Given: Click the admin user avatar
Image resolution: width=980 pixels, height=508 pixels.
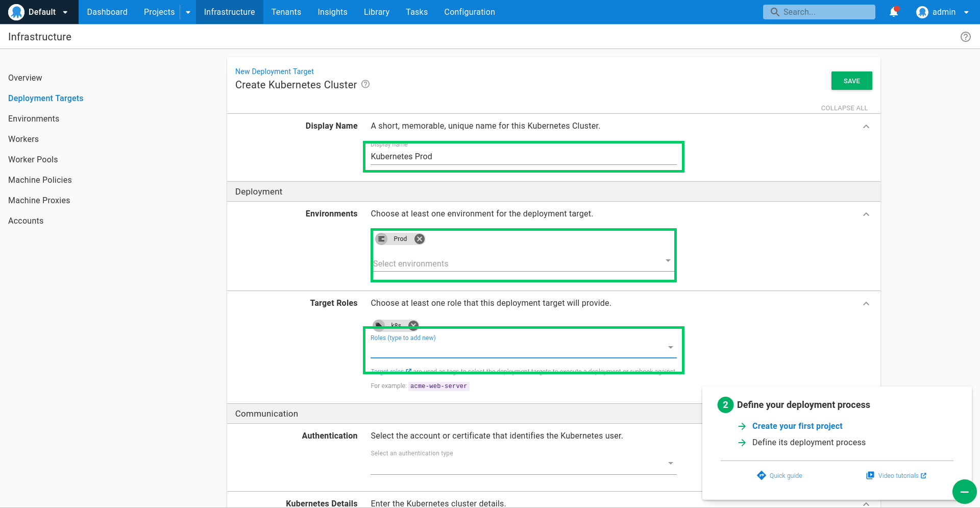Looking at the screenshot, I should tap(922, 12).
